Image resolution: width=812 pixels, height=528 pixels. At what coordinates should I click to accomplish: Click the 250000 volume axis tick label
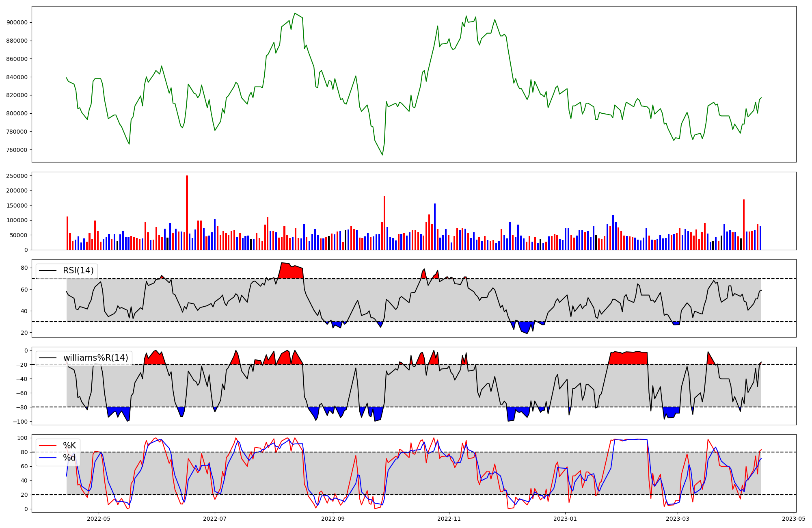coord(17,176)
